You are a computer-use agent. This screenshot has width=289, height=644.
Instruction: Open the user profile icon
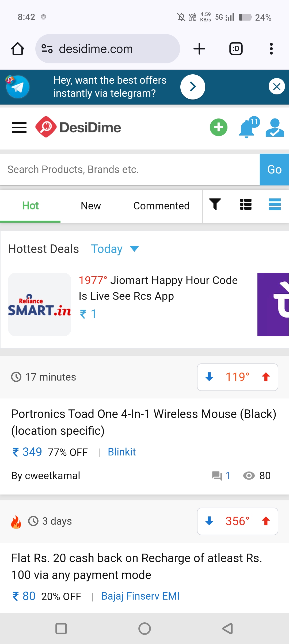click(275, 128)
